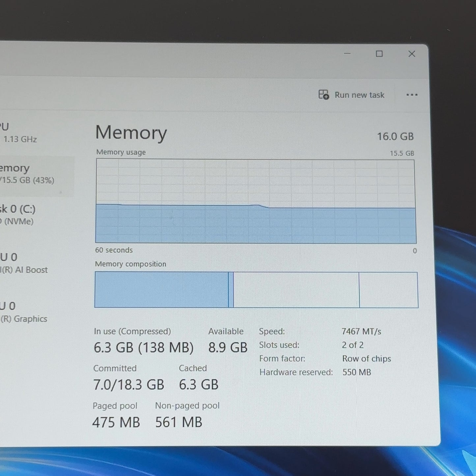This screenshot has width=476, height=476.
Task: Click the Memory heading title
Action: click(131, 132)
